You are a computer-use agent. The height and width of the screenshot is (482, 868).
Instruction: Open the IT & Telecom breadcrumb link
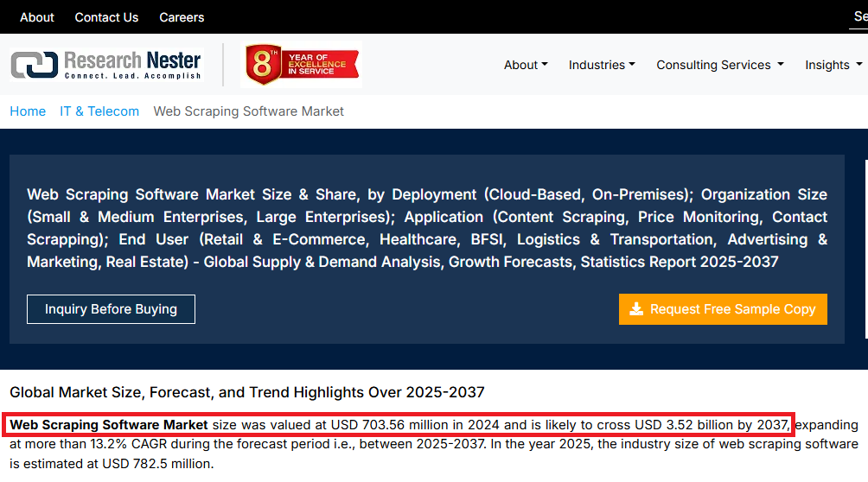(99, 111)
